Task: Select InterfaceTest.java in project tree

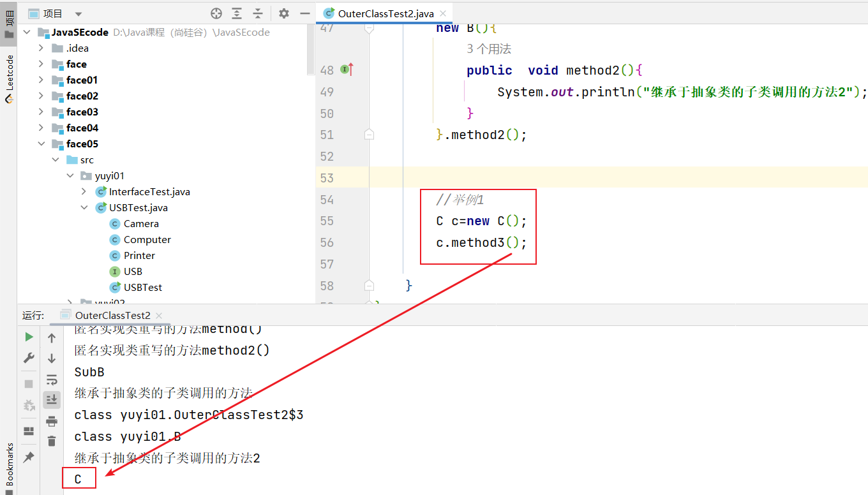Action: pyautogui.click(x=149, y=191)
